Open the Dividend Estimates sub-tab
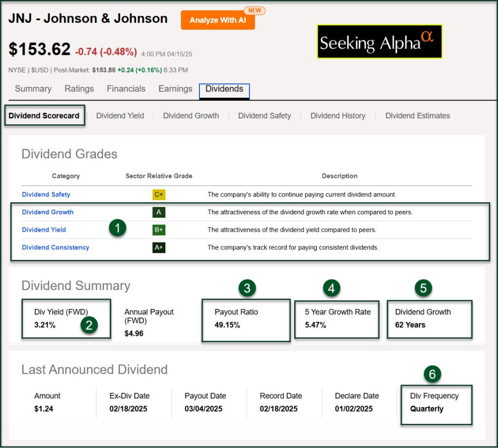Viewport: 498px width, 448px height. point(417,116)
